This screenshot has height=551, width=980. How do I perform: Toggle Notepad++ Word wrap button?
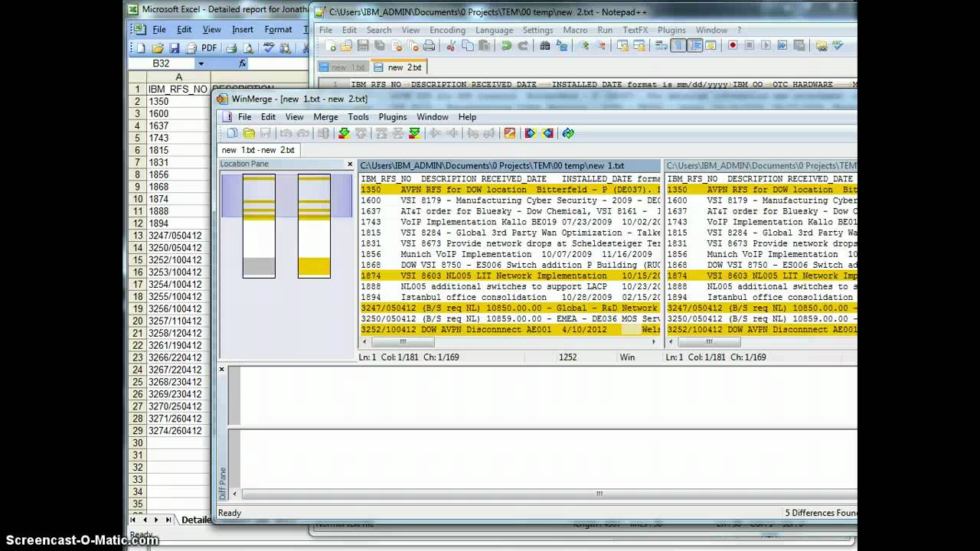[661, 46]
